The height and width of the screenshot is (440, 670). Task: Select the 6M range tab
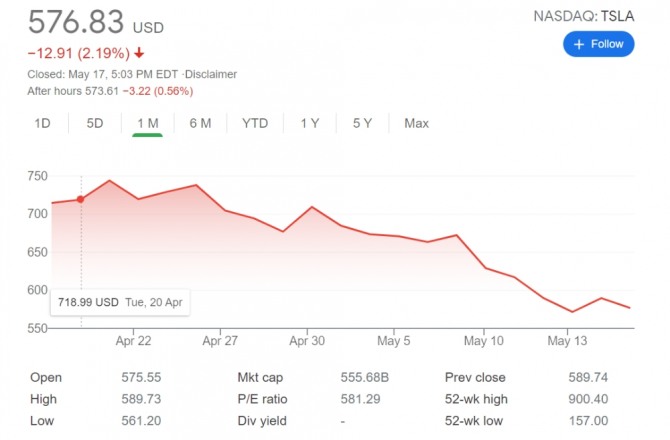click(200, 123)
